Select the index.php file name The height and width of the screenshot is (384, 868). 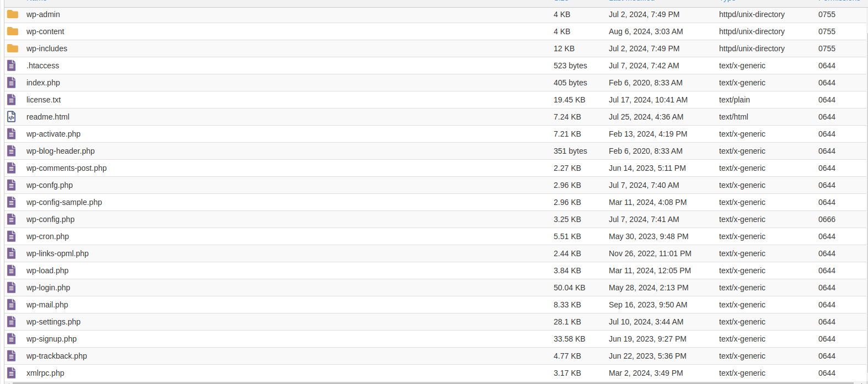(x=43, y=83)
